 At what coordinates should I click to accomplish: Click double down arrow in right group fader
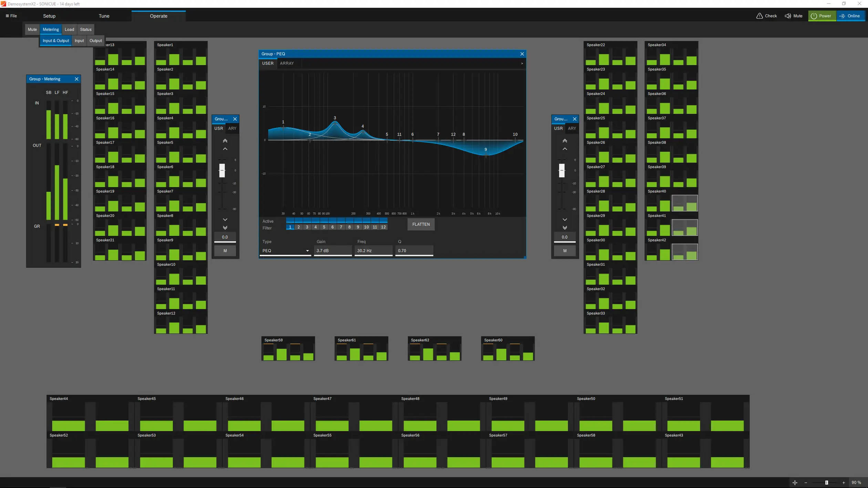[565, 228]
